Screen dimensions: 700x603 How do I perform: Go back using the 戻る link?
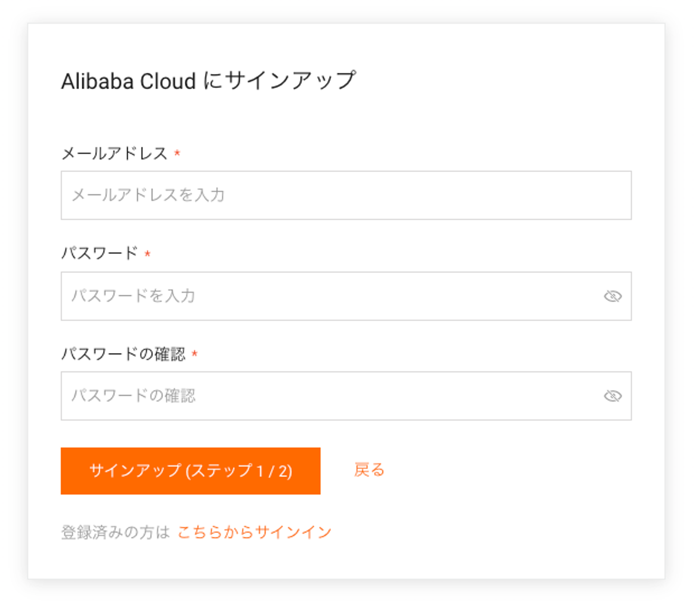pos(370,470)
